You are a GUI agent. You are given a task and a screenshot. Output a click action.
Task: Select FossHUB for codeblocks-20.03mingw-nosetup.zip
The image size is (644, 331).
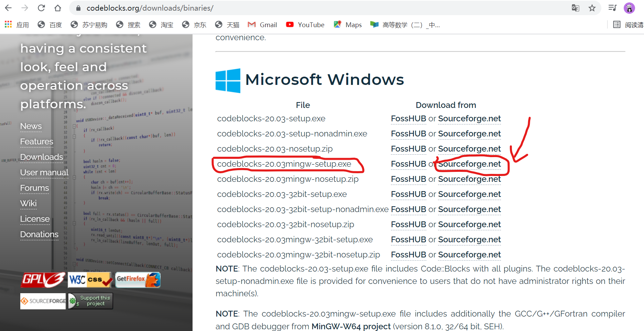[408, 179]
